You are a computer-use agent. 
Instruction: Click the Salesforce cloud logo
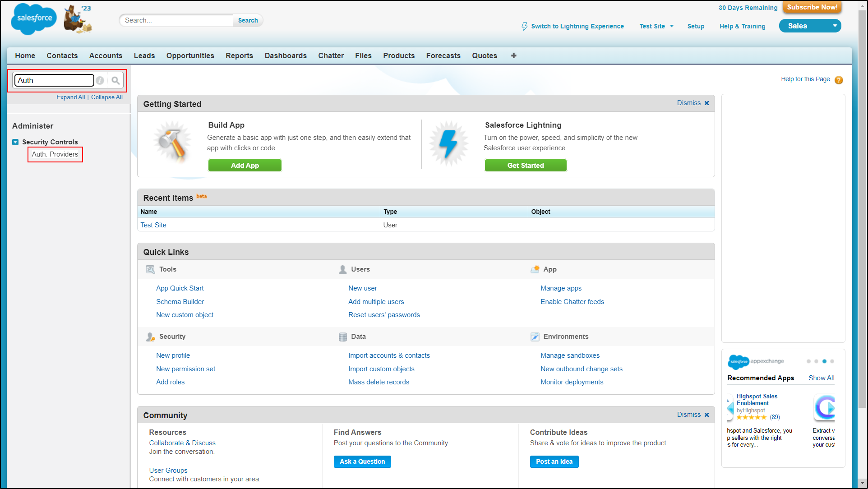[34, 18]
